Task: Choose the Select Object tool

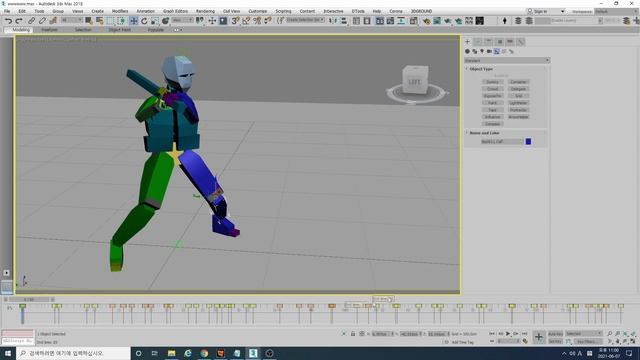Action: click(89, 21)
